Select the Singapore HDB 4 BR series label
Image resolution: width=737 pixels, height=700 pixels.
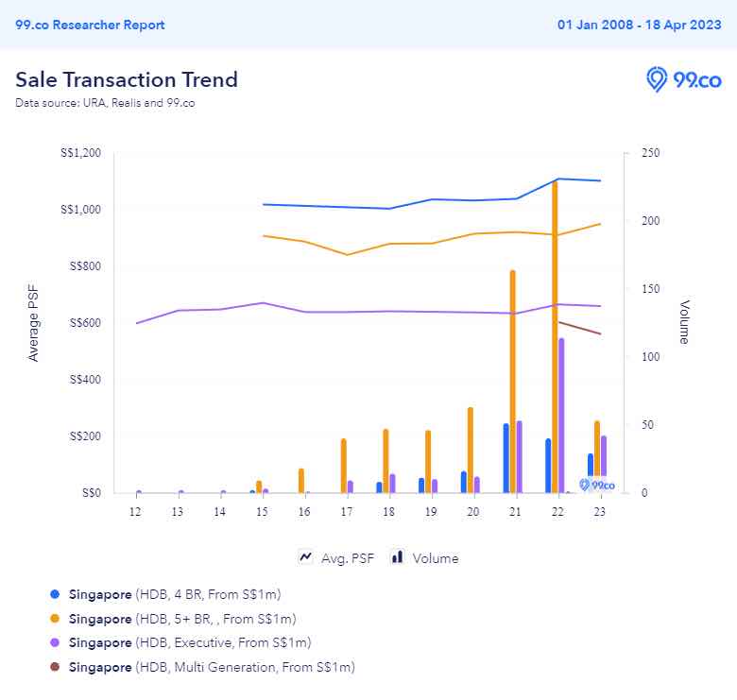[x=175, y=594]
